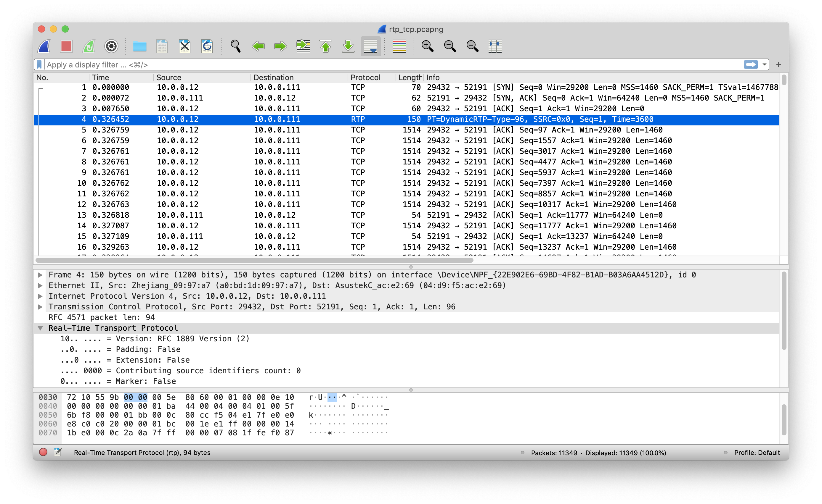
Task: Toggle packet list colorize rules button
Action: [x=399, y=46]
